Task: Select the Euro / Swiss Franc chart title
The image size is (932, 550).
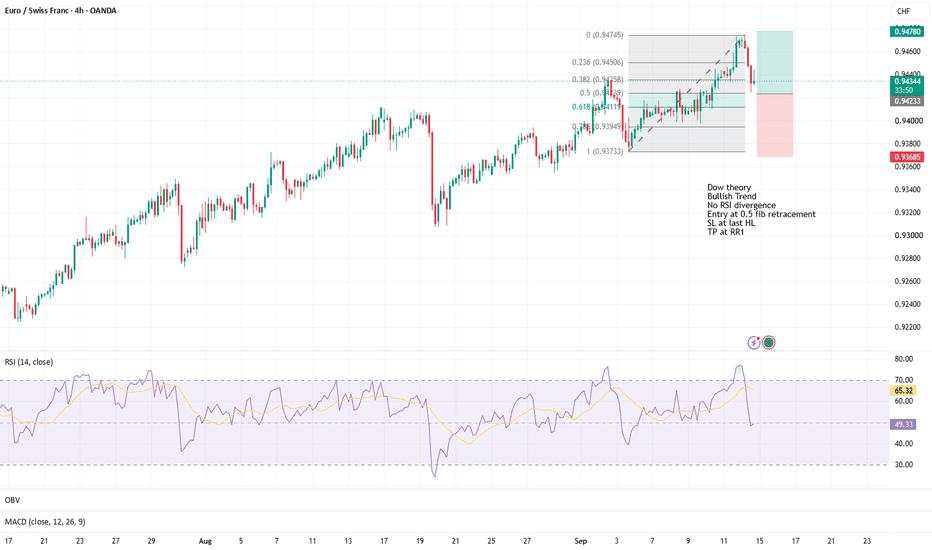Action: (60, 11)
